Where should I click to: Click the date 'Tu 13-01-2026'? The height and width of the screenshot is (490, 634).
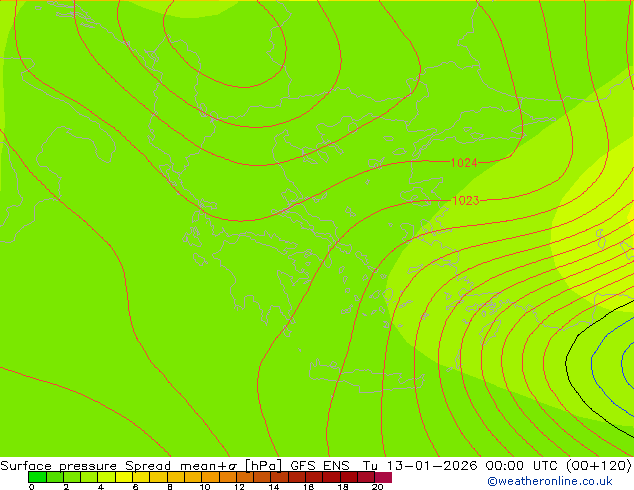[420, 466]
